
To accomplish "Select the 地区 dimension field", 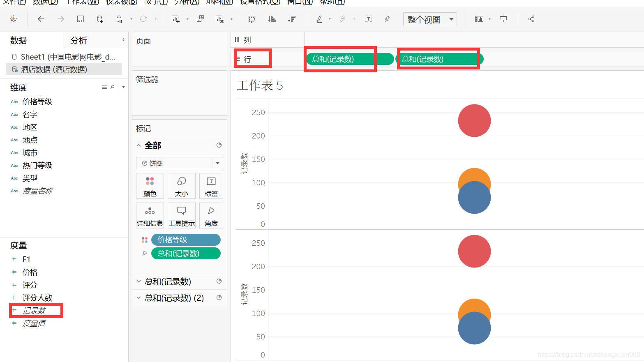I will (x=30, y=127).
